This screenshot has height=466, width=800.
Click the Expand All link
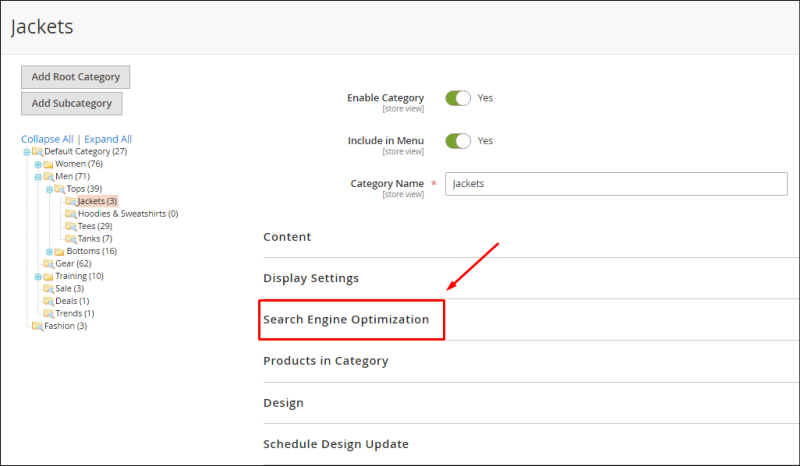108,139
